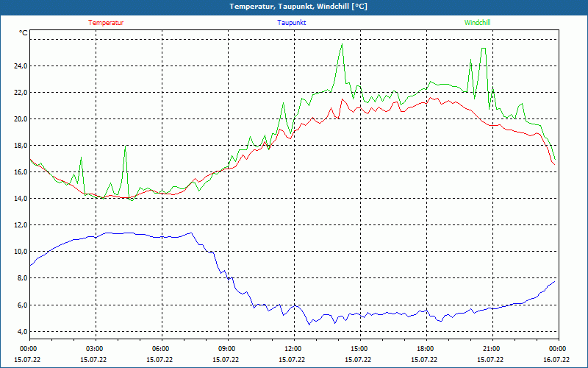Select the 12,0 y-axis value
Image resolution: width=588 pixels, height=368 pixels.
click(x=18, y=225)
